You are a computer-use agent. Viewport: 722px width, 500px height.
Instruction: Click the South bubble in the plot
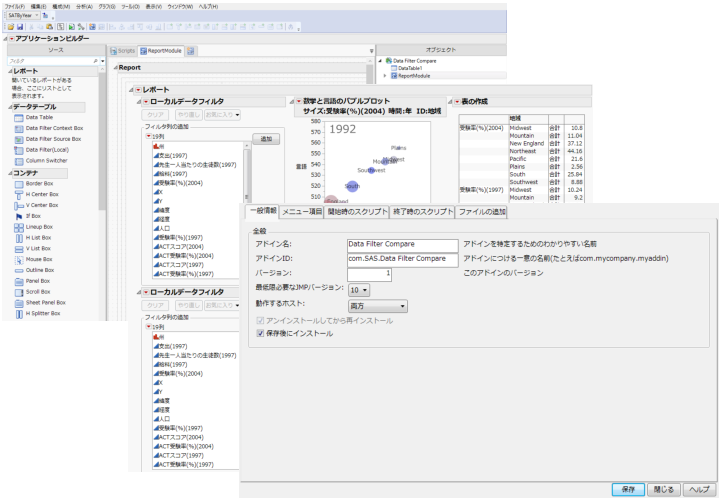[352, 186]
